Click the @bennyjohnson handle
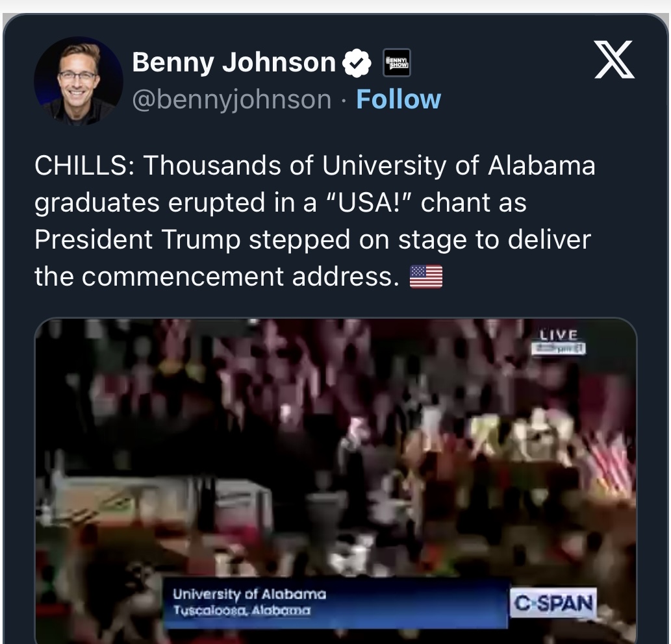The width and height of the screenshot is (671, 644). pyautogui.click(x=232, y=100)
